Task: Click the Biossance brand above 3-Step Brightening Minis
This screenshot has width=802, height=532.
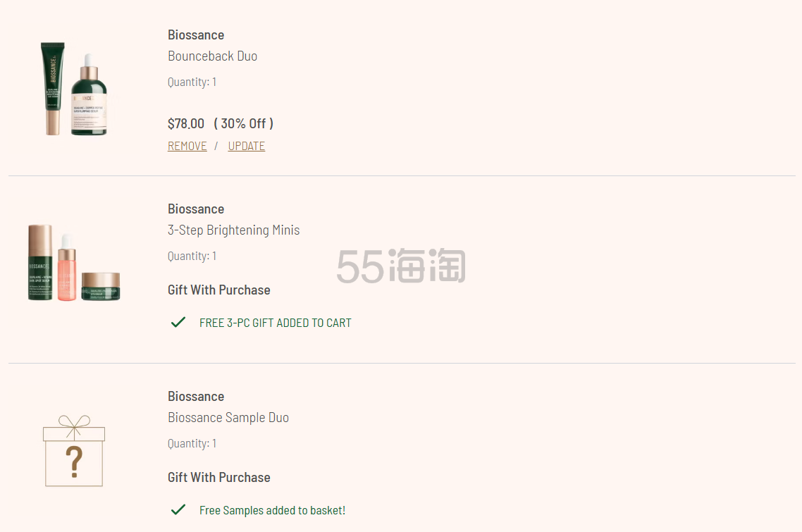Action: click(x=196, y=209)
